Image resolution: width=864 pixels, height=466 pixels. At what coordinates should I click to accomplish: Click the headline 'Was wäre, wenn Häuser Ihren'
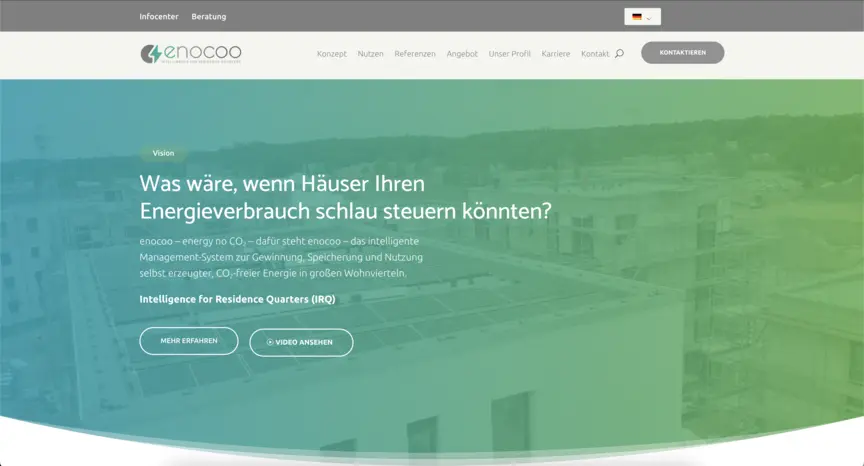pos(282,183)
